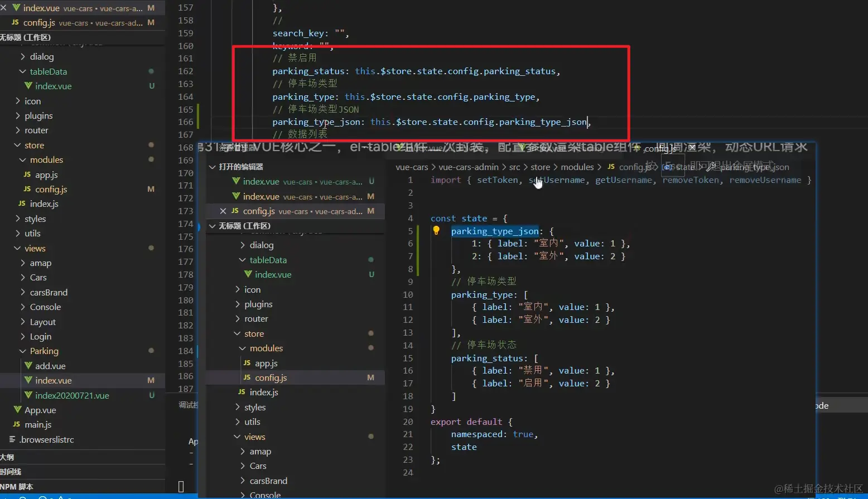Image resolution: width=868 pixels, height=499 pixels.
Task: Collapse the tableData folder in background explorer
Action: [x=23, y=71]
